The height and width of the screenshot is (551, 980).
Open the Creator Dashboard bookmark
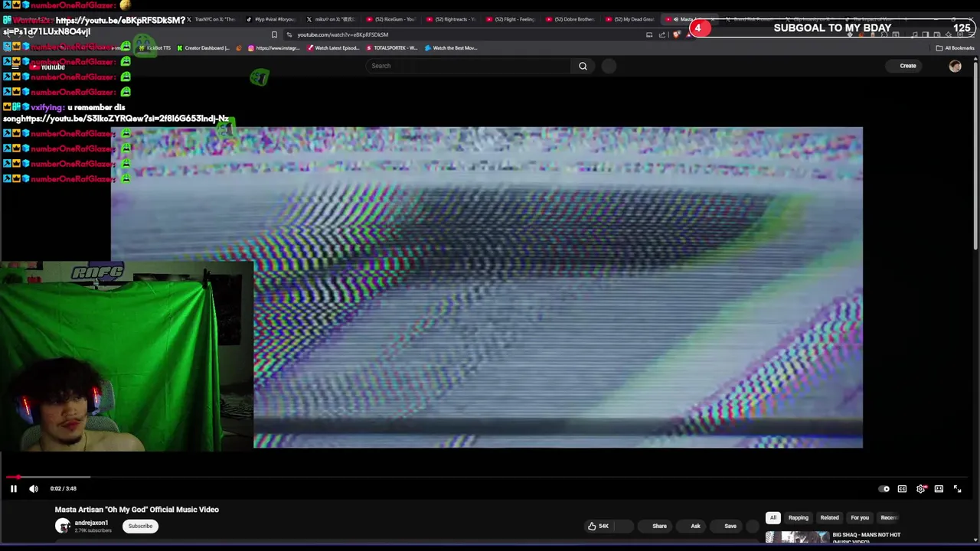(x=203, y=47)
